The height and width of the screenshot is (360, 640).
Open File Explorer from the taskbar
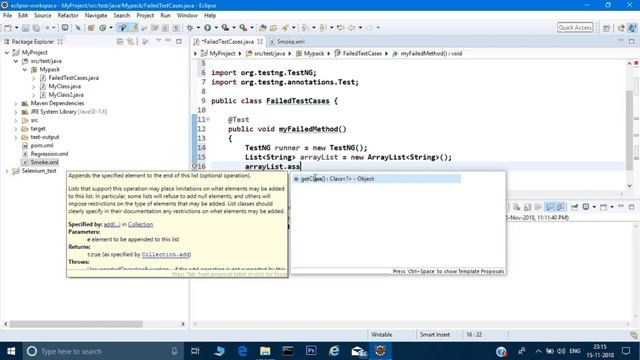click(x=265, y=351)
